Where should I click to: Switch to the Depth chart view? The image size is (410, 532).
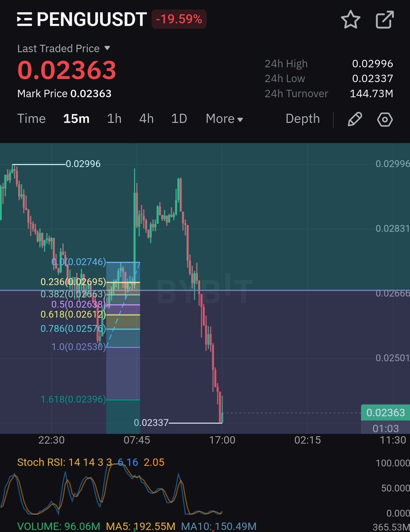(x=302, y=119)
